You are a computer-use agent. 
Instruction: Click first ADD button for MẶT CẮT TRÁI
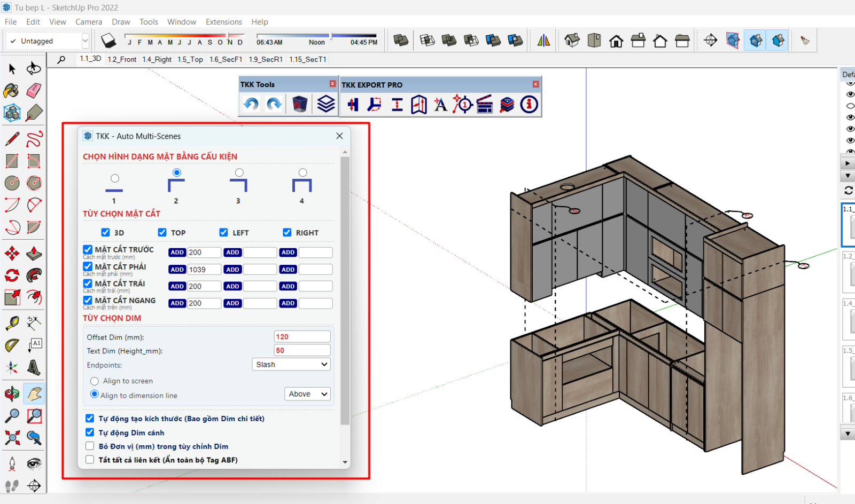pyautogui.click(x=177, y=286)
